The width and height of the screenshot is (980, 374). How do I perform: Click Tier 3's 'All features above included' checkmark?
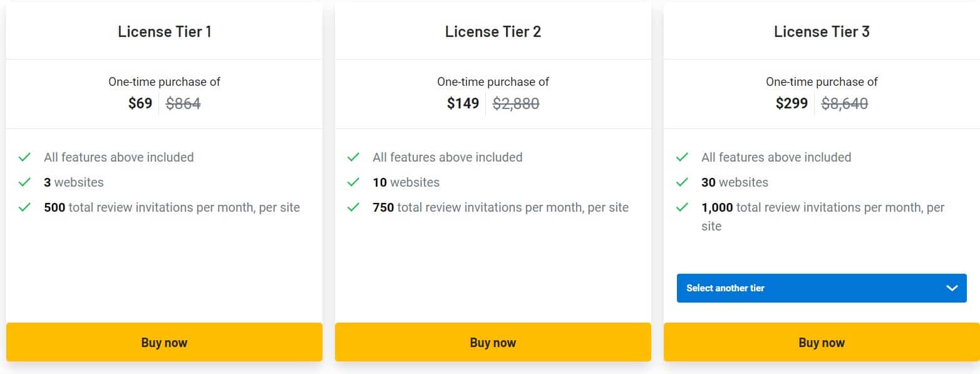point(683,157)
